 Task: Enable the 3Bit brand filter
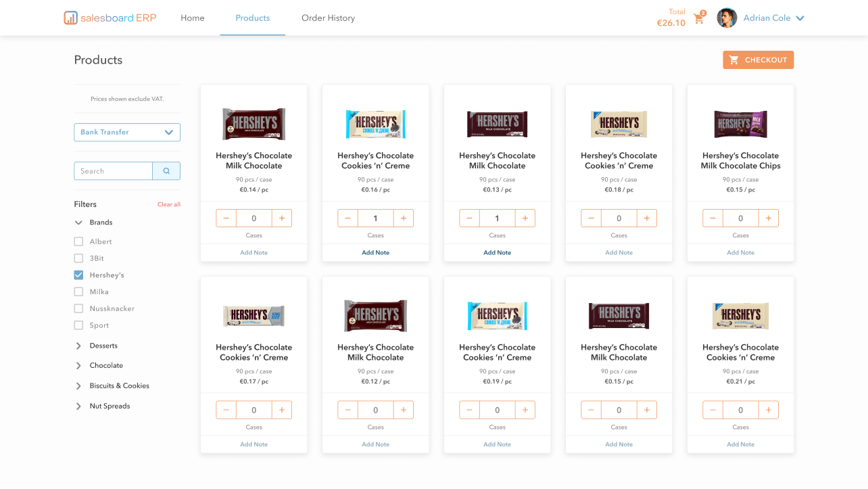(78, 258)
